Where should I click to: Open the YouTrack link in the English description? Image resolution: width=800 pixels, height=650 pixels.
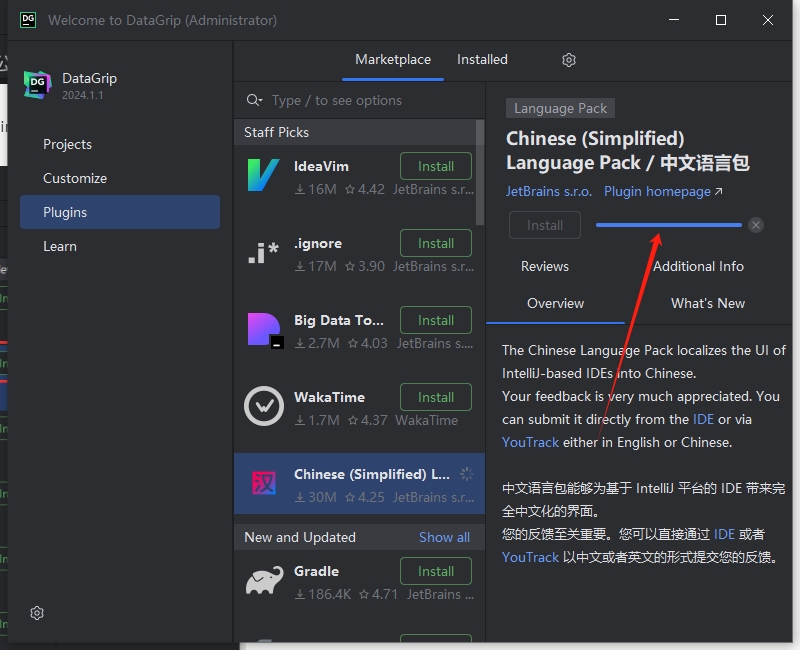(530, 442)
